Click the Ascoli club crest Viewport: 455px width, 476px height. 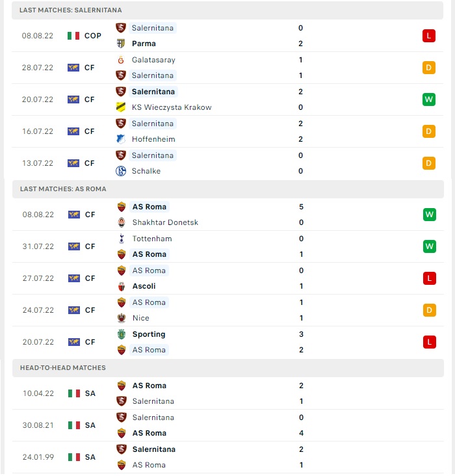click(x=122, y=286)
